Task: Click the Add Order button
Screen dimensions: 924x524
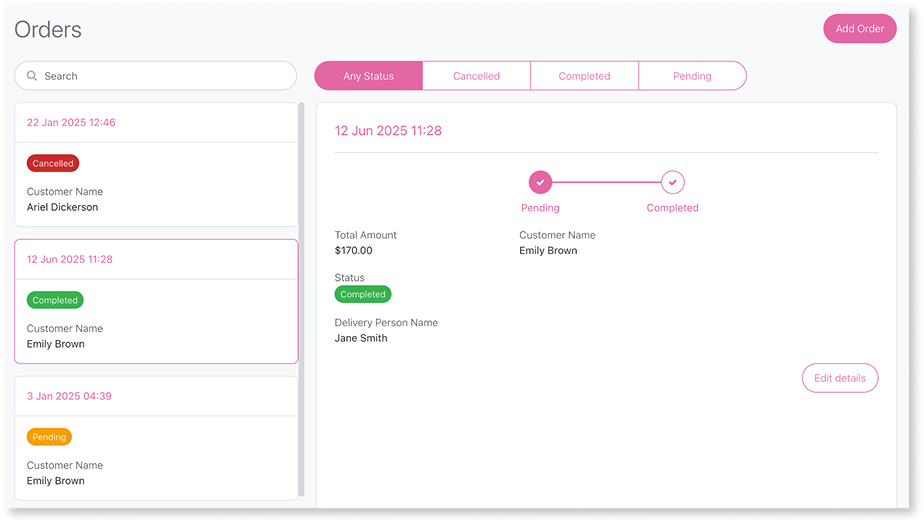Action: pyautogui.click(x=859, y=28)
